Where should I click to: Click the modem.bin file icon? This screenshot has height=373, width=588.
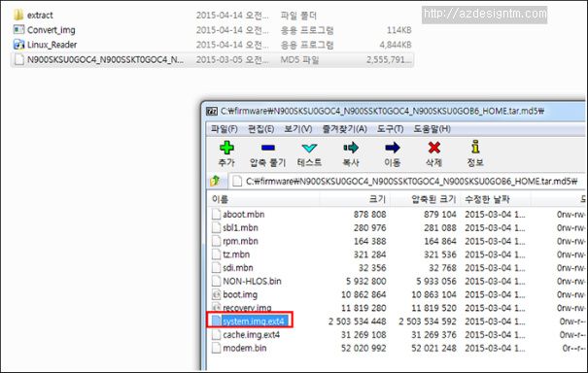[x=216, y=349]
